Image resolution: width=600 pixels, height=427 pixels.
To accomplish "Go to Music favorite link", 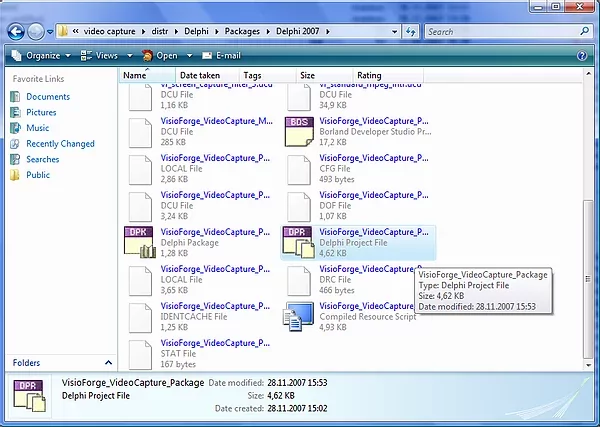I will click(x=37, y=128).
